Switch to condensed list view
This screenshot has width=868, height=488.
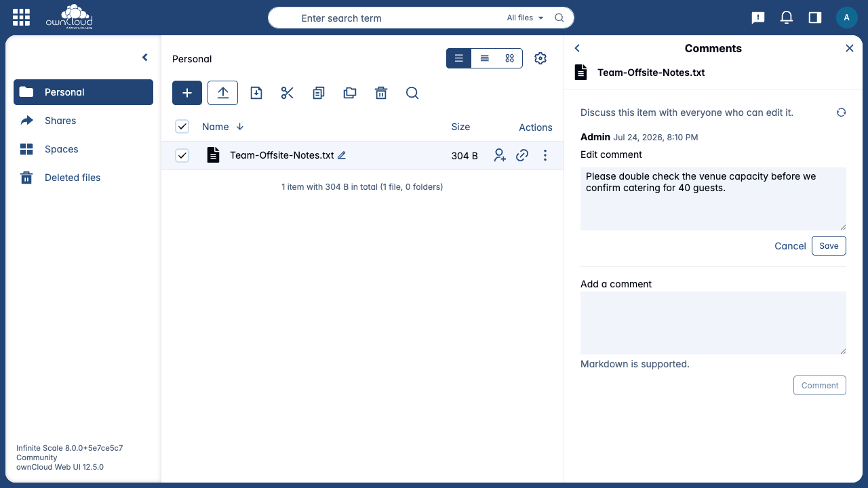point(485,58)
